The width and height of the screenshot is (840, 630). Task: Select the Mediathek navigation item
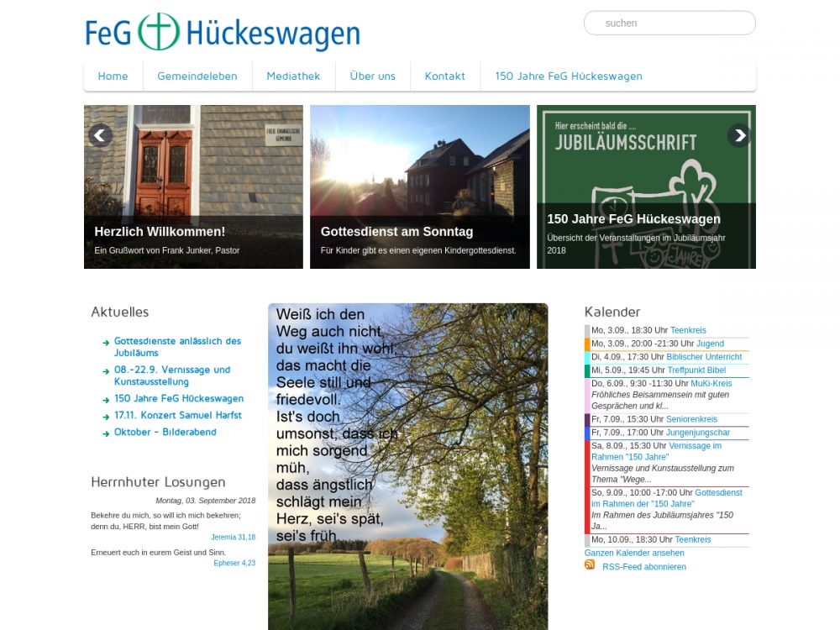click(x=293, y=76)
